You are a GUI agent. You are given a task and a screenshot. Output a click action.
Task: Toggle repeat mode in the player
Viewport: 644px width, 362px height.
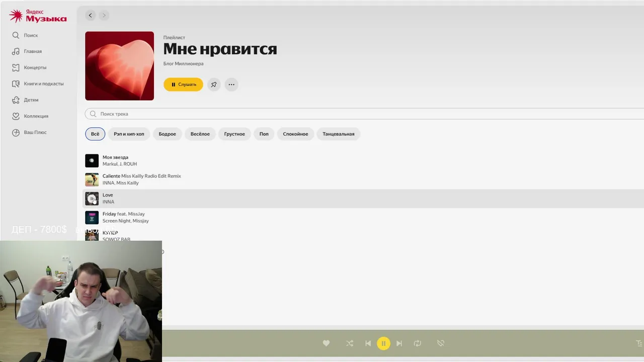click(x=417, y=343)
